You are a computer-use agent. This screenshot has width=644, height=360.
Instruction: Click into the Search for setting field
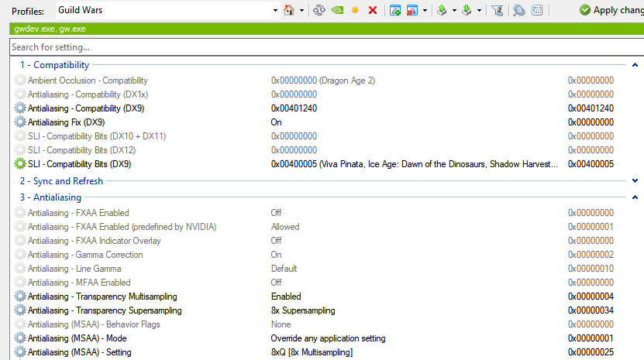[327, 47]
